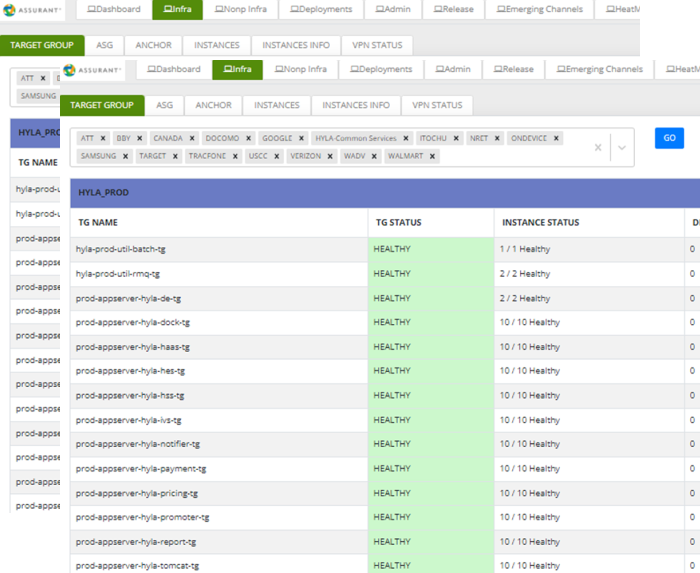Select row hyla-prod-util-rmq-tg
This screenshot has height=573, width=700.
pos(385,274)
